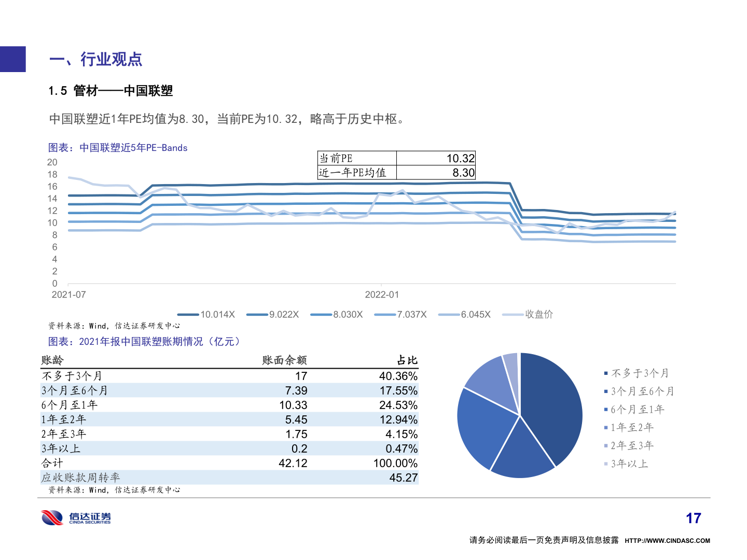Click the source note under the table
Screen dimensions: 747x560
pos(114,490)
